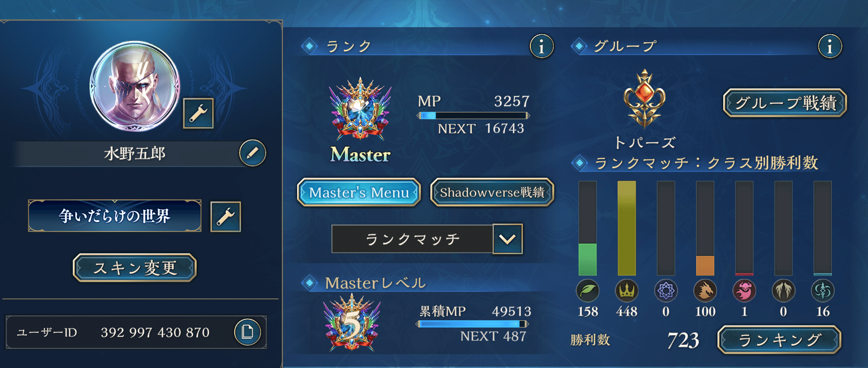Select the Swordcraft crown class icon
The image size is (868, 368).
point(627,290)
